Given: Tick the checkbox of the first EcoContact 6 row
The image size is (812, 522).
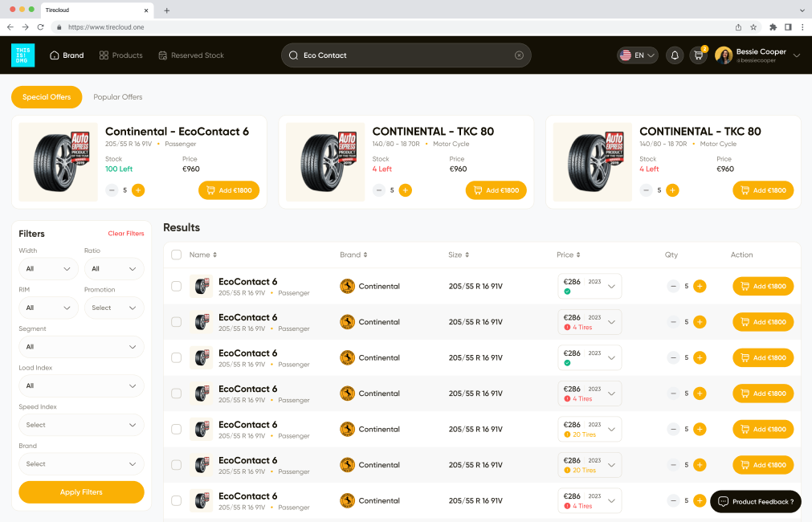Looking at the screenshot, I should [x=177, y=286].
